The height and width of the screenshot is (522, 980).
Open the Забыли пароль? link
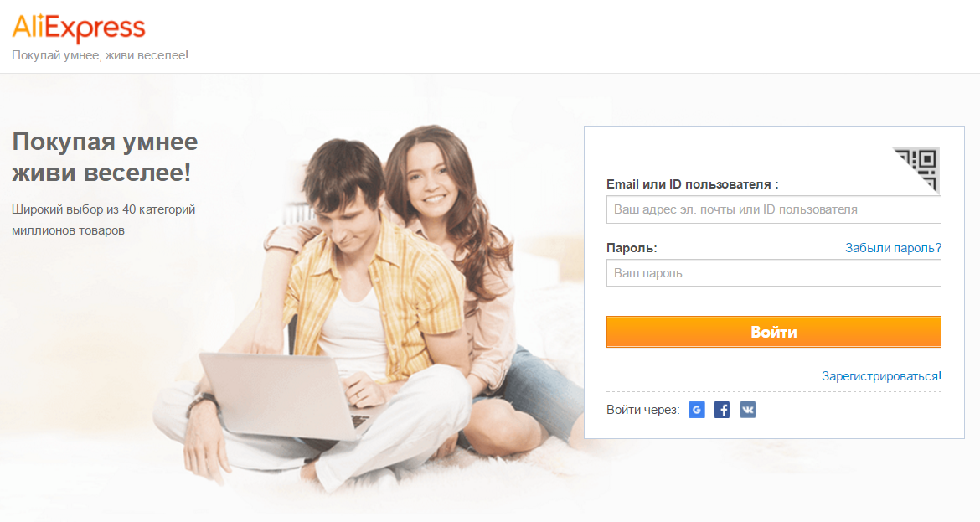pos(893,248)
